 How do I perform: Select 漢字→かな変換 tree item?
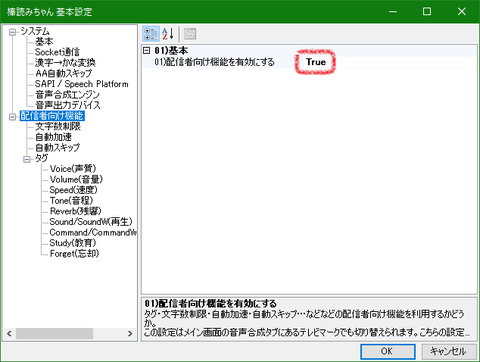65,63
